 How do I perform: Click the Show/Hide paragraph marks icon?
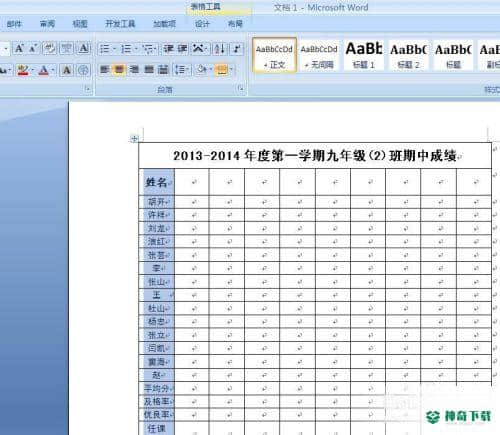point(236,49)
